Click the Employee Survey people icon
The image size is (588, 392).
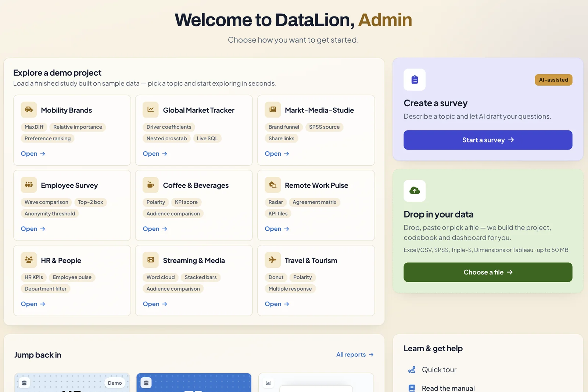[29, 185]
